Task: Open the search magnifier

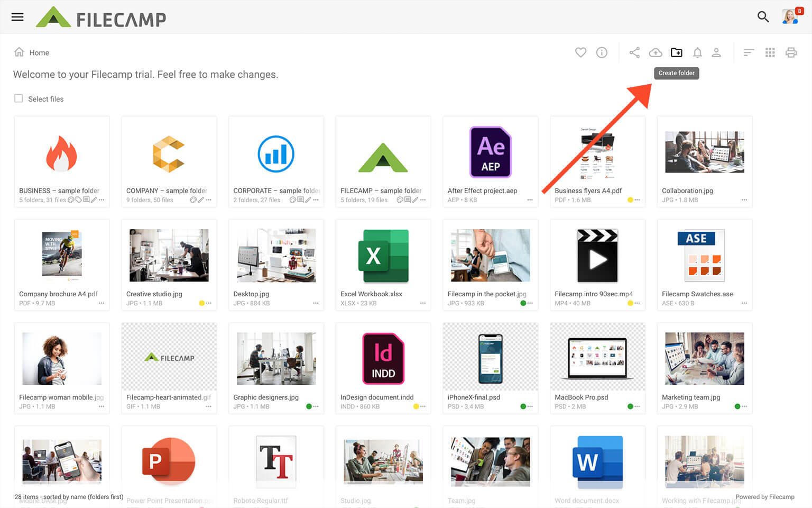Action: [763, 17]
